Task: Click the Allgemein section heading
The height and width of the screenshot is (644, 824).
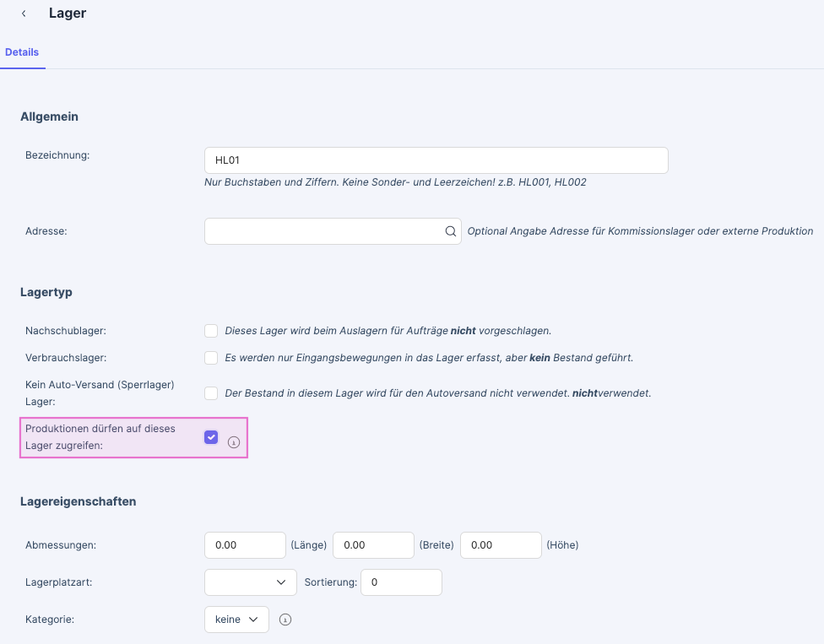Action: pos(49,116)
